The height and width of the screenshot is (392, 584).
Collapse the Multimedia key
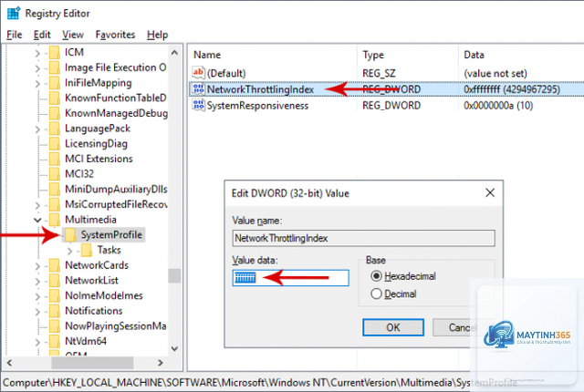click(37, 221)
